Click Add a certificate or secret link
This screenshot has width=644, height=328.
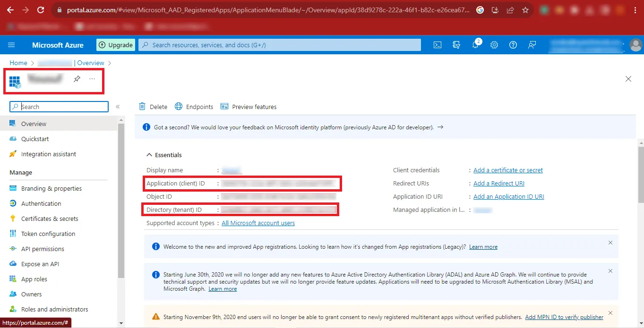(508, 170)
